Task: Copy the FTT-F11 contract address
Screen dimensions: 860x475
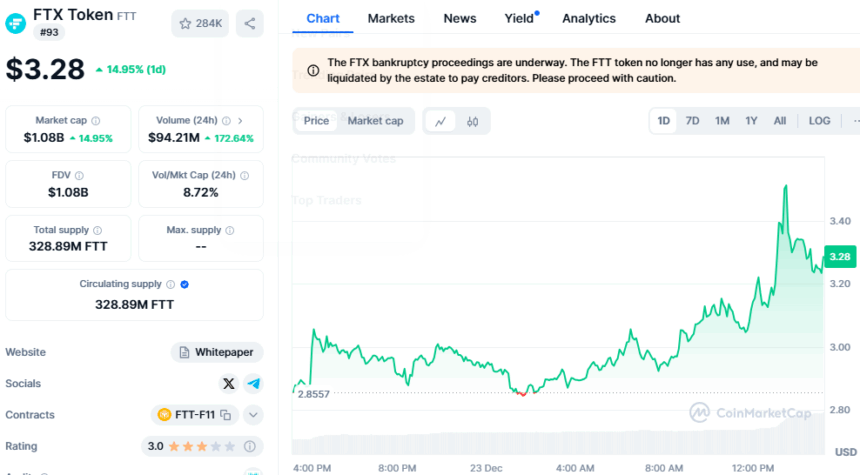Action: tap(225, 415)
